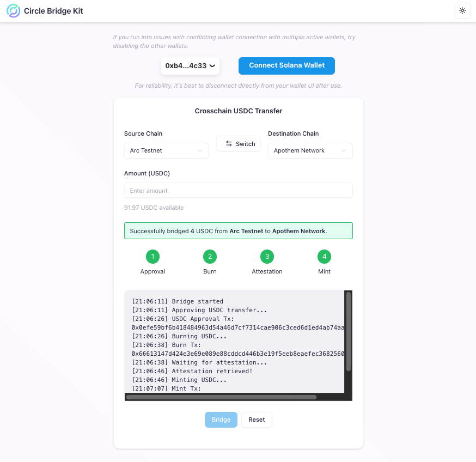Image resolution: width=476 pixels, height=462 pixels.
Task: Click the step 4 Mint circle
Action: pos(324,257)
